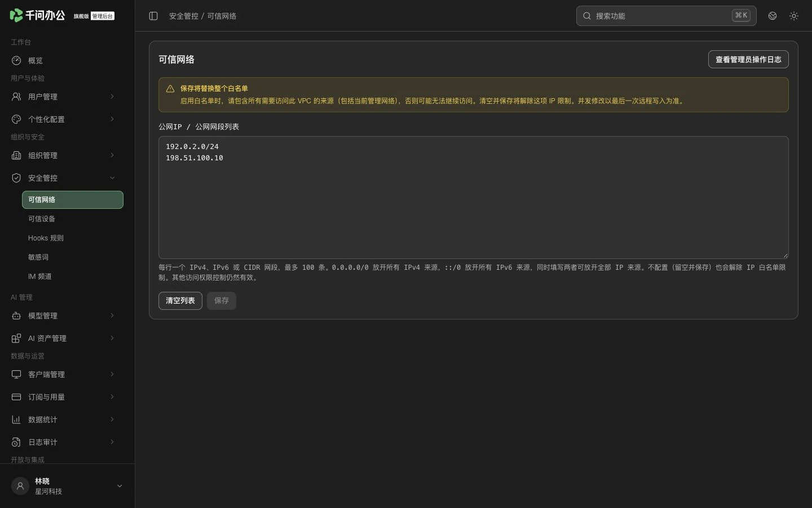Expand the AI 资产管理 chevron
The width and height of the screenshot is (812, 508).
click(112, 338)
